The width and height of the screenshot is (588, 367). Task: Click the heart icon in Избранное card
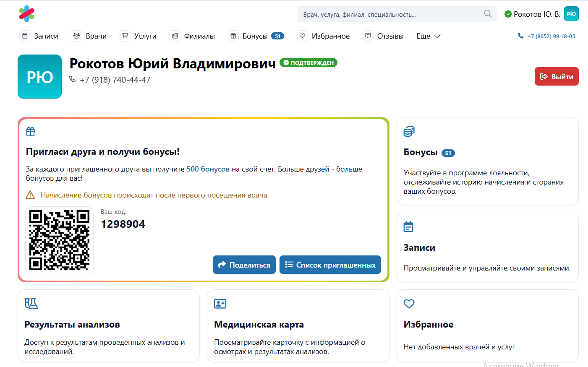tap(409, 304)
